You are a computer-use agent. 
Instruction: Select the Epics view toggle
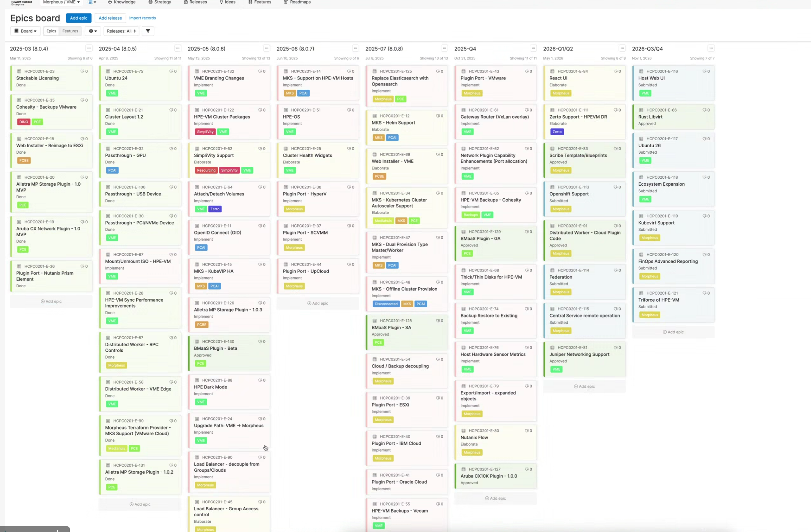[51, 31]
